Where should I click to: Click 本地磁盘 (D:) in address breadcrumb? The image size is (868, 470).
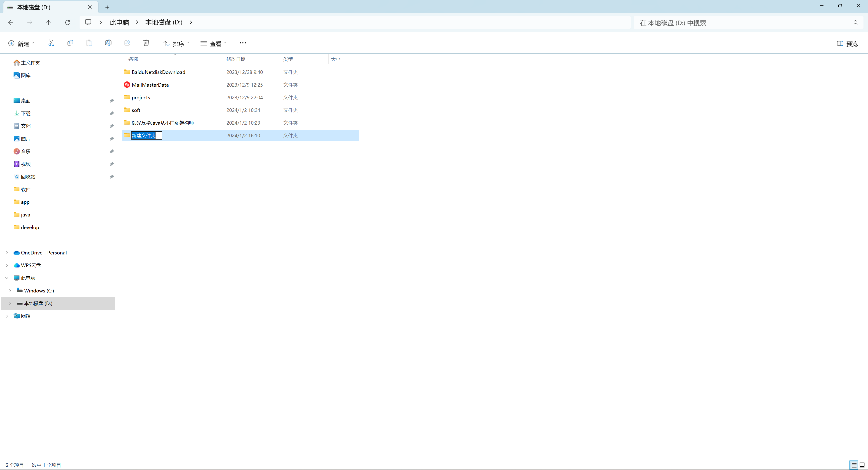click(164, 22)
